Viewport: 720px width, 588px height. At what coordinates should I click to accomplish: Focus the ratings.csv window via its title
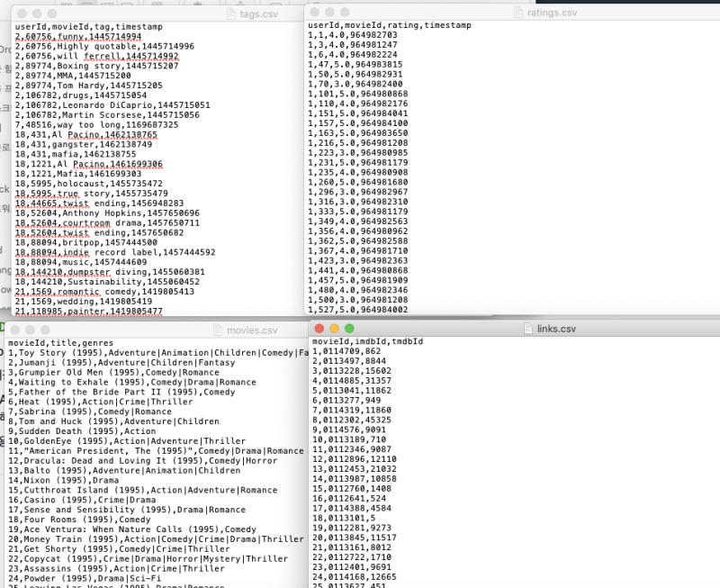click(x=552, y=14)
